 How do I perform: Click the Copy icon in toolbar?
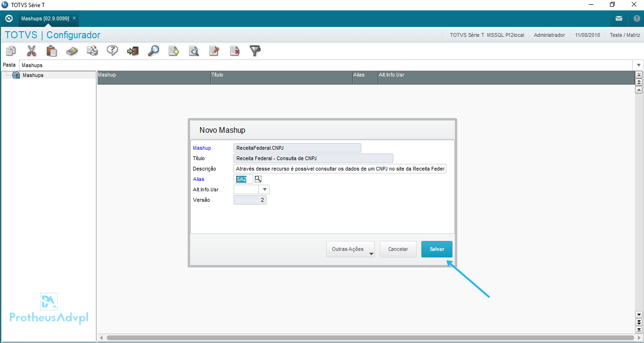10,51
